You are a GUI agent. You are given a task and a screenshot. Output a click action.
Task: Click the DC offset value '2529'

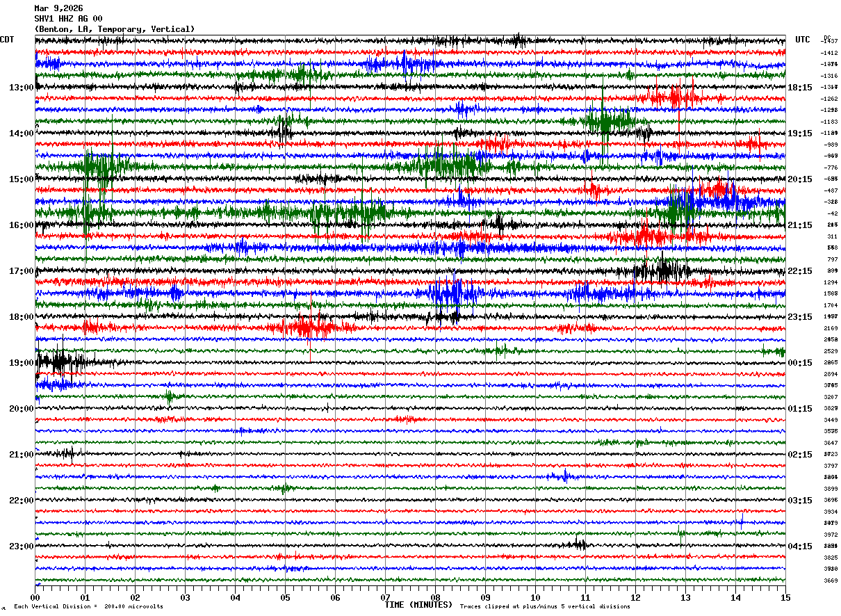(831, 351)
